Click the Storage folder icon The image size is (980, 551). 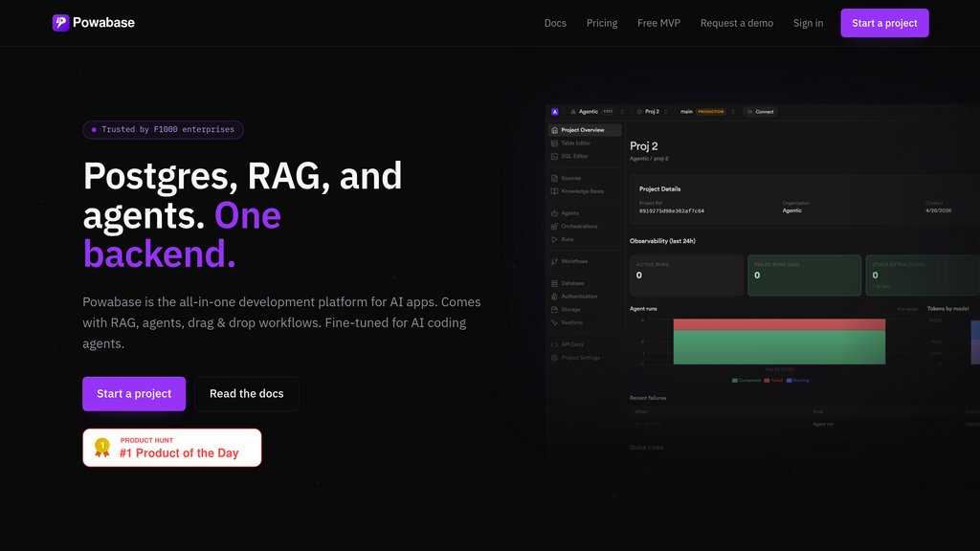tap(554, 309)
